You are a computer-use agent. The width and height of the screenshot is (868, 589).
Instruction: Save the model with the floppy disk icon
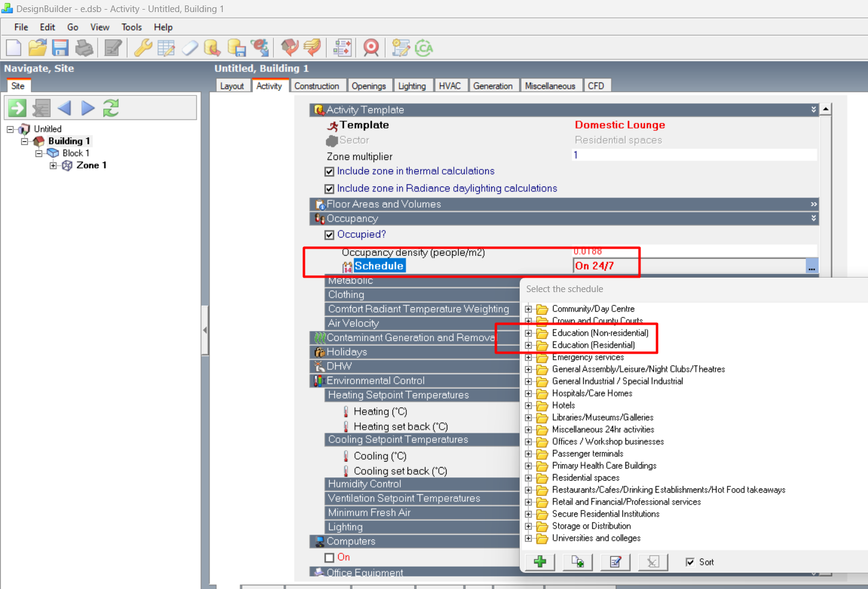click(x=60, y=48)
